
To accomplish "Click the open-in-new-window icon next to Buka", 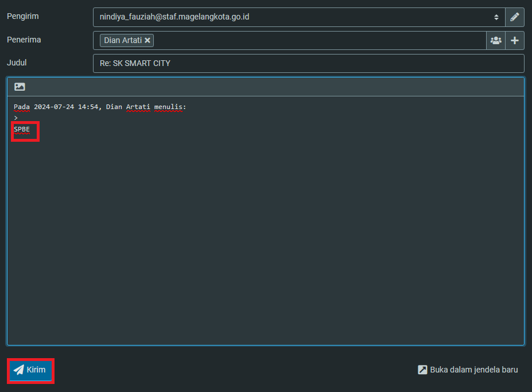I will tap(423, 370).
